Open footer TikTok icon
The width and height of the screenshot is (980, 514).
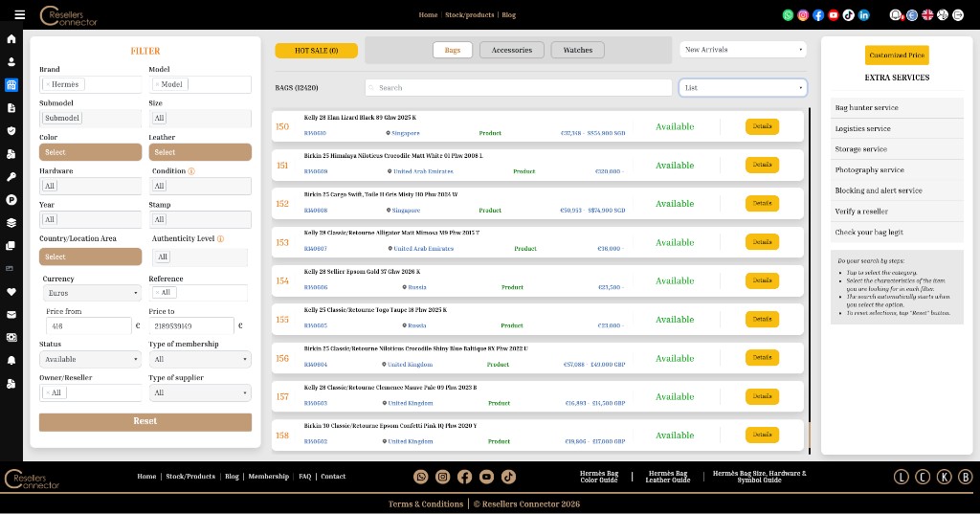click(x=509, y=477)
